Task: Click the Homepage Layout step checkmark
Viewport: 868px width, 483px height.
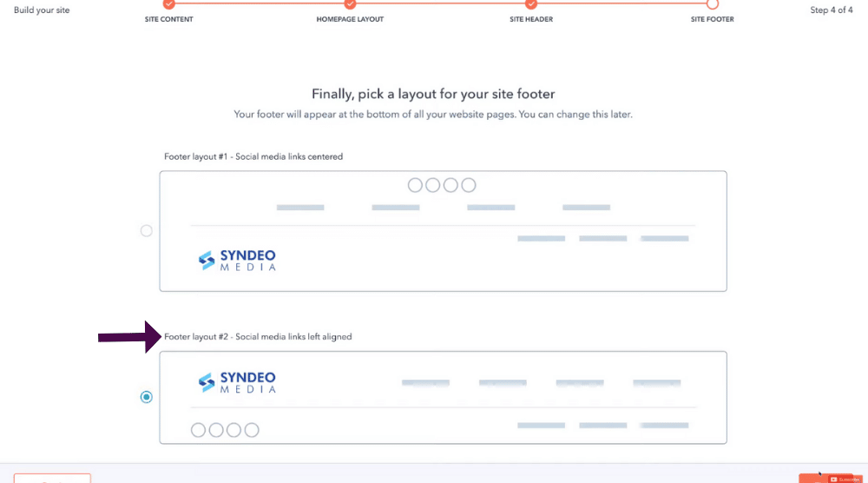Action: point(350,4)
